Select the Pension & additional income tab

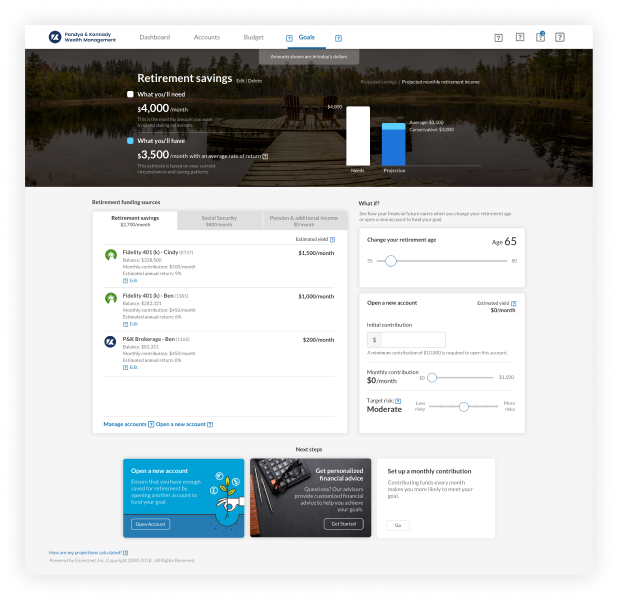tap(305, 220)
